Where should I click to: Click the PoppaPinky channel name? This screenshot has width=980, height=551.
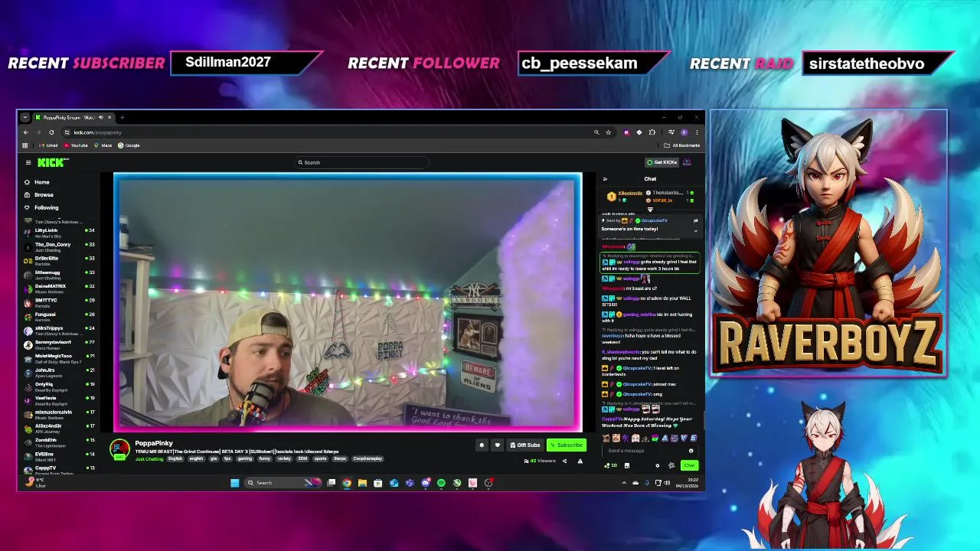point(154,443)
